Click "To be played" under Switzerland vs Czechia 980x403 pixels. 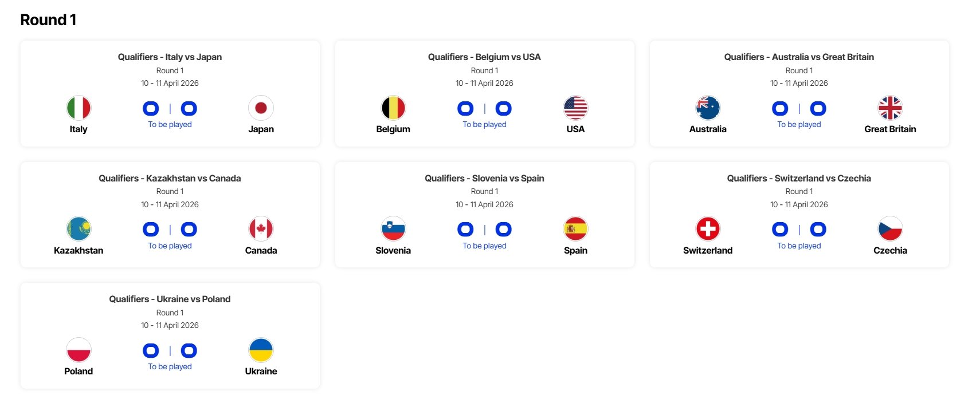coord(799,246)
